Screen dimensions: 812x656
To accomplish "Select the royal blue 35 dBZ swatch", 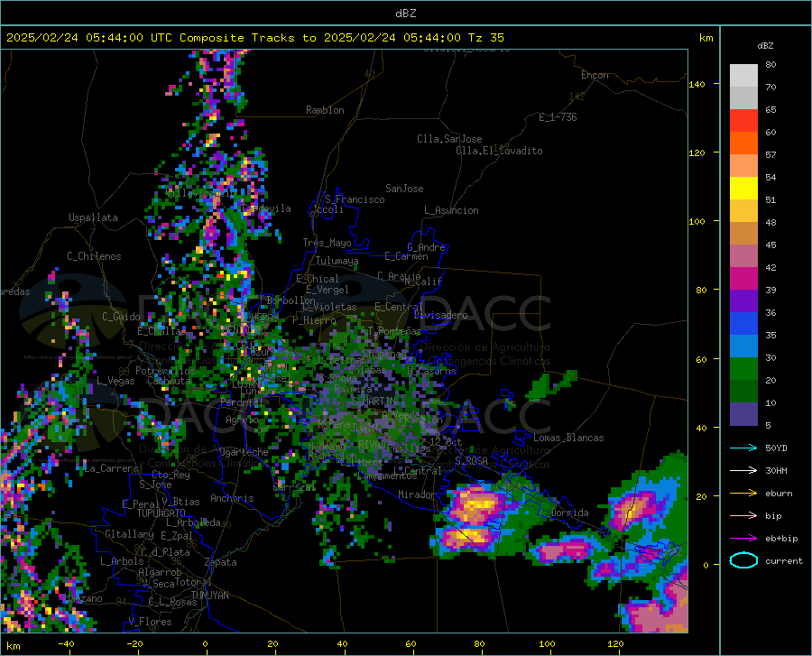I will click(743, 324).
